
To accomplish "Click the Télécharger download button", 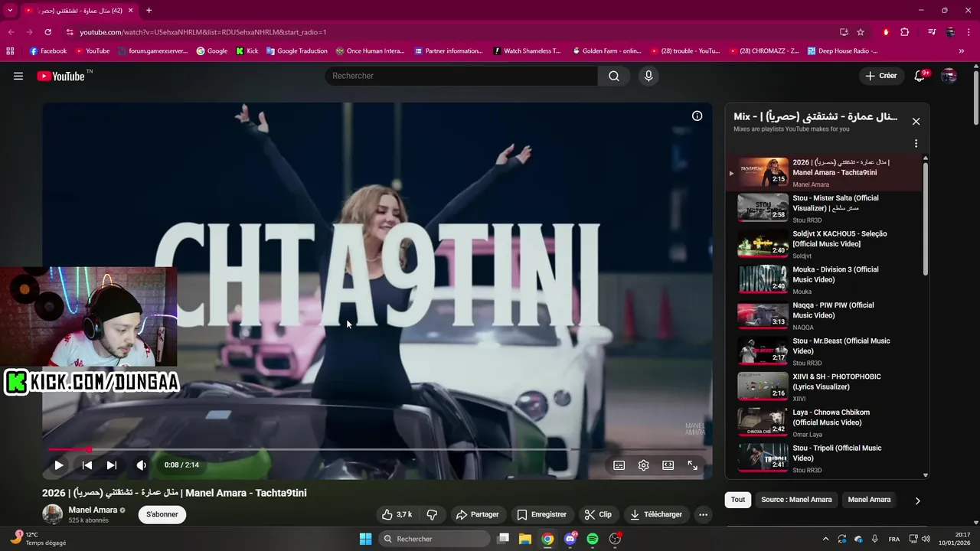I will (656, 514).
